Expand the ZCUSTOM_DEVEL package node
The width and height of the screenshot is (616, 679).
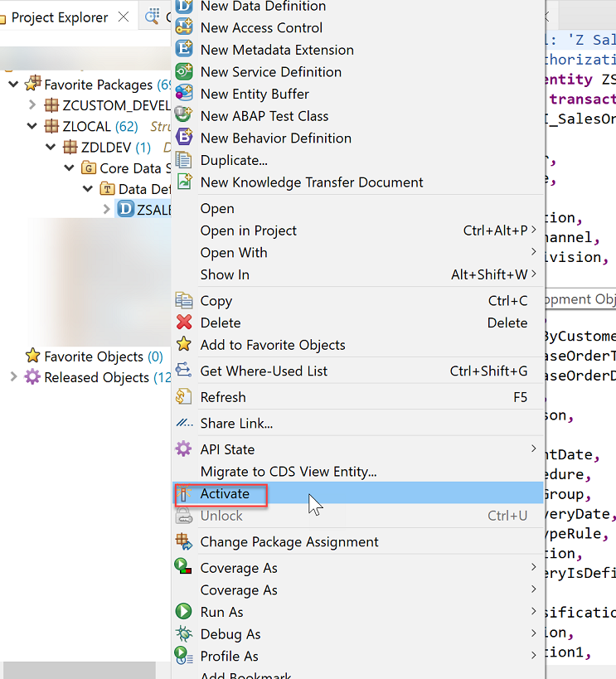click(32, 104)
